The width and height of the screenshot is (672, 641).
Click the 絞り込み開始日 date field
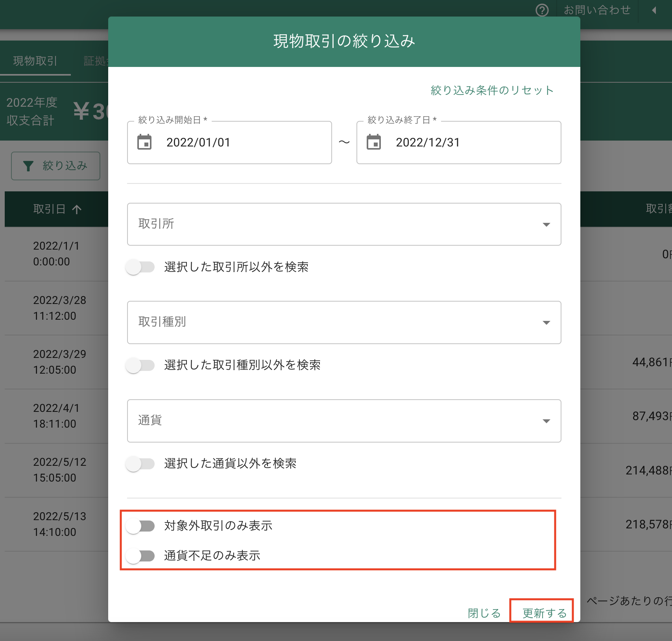pos(229,142)
